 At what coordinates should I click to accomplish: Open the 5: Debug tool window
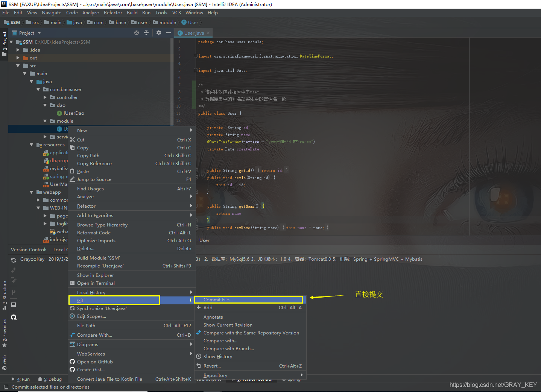(x=50, y=379)
